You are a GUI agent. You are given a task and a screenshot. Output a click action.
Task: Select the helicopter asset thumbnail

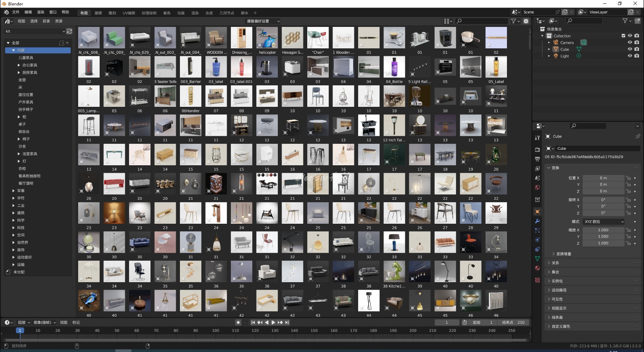tap(267, 38)
